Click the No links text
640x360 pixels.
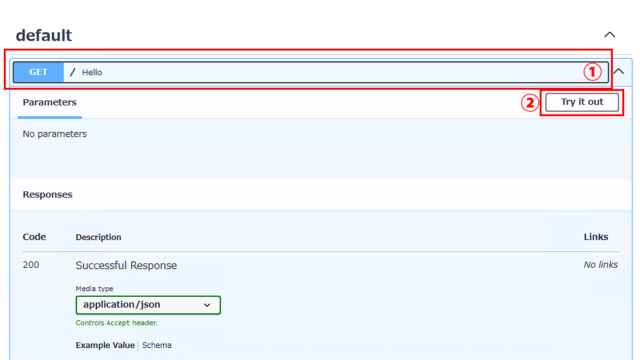click(600, 265)
